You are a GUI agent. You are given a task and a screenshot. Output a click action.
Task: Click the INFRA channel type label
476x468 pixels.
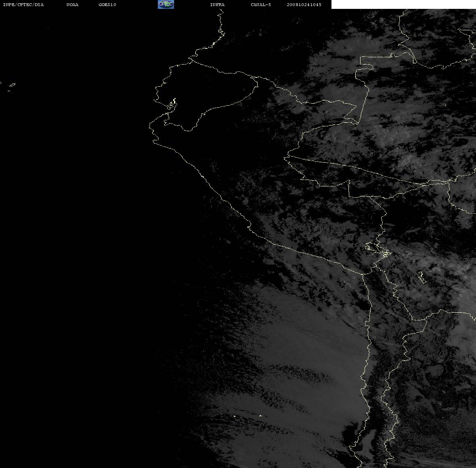click(x=217, y=4)
